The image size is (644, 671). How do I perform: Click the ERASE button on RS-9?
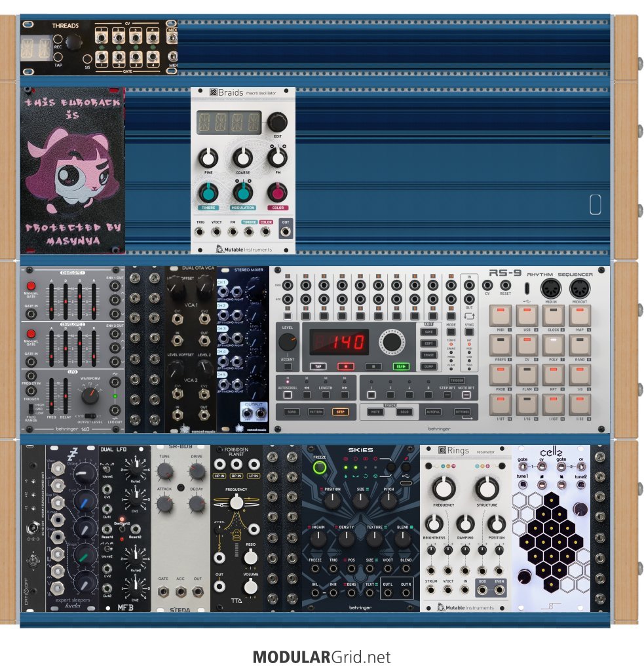[x=428, y=355]
